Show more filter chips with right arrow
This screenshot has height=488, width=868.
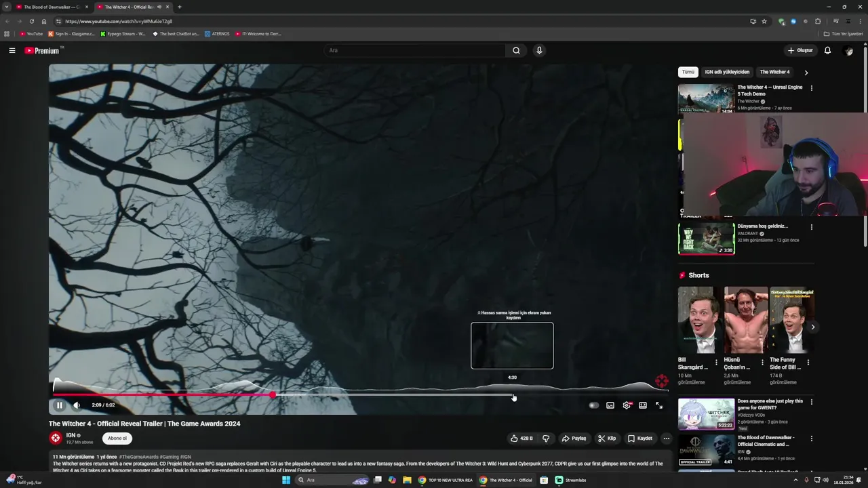click(806, 73)
